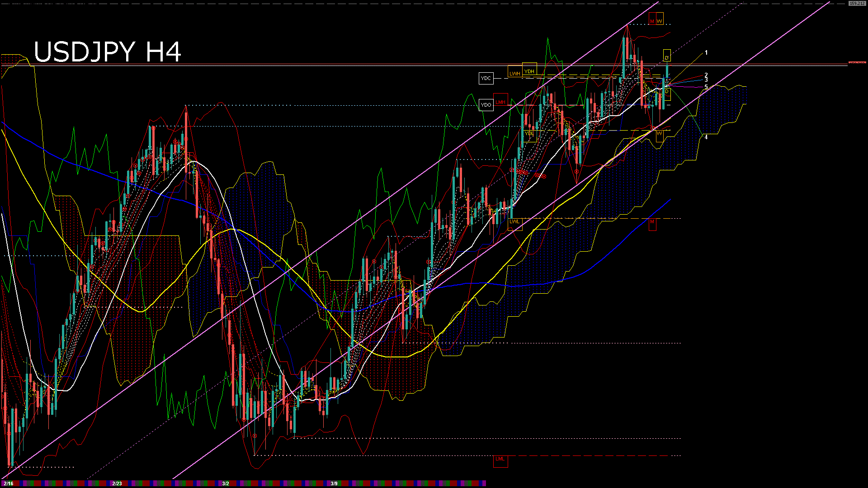The height and width of the screenshot is (488, 868).
Task: Click the YDC level label box
Action: [486, 78]
